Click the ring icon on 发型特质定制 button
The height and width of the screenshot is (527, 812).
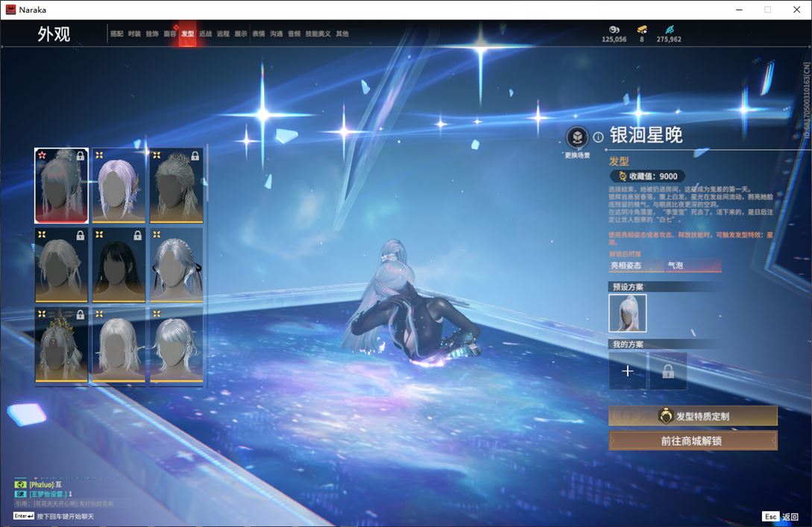point(665,416)
